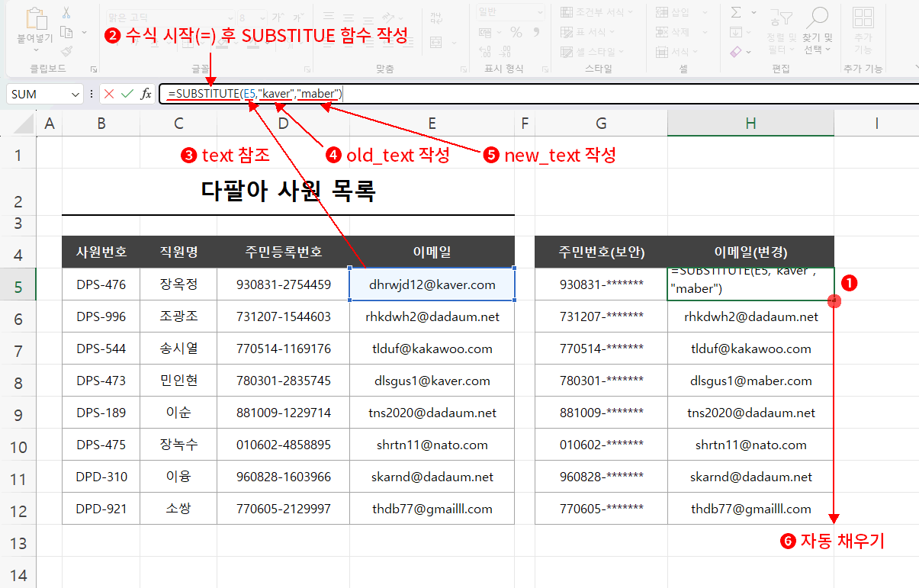Click the 주민번호(보안) header cell

tap(601, 252)
